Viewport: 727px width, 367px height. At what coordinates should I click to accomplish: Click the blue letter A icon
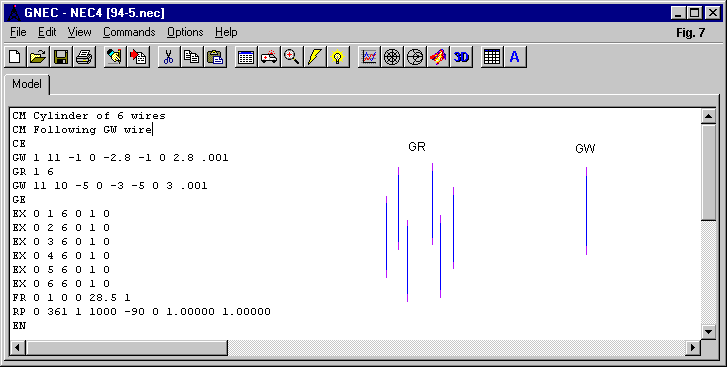pos(515,57)
